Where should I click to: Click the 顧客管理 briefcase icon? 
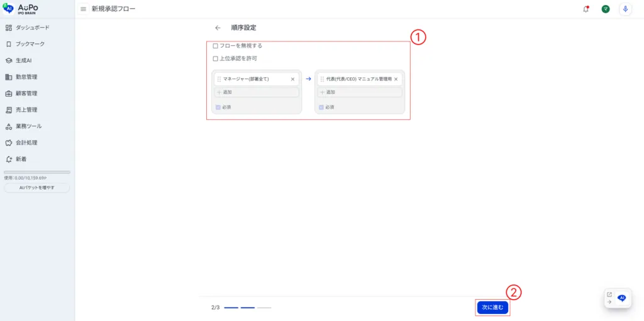pyautogui.click(x=9, y=93)
